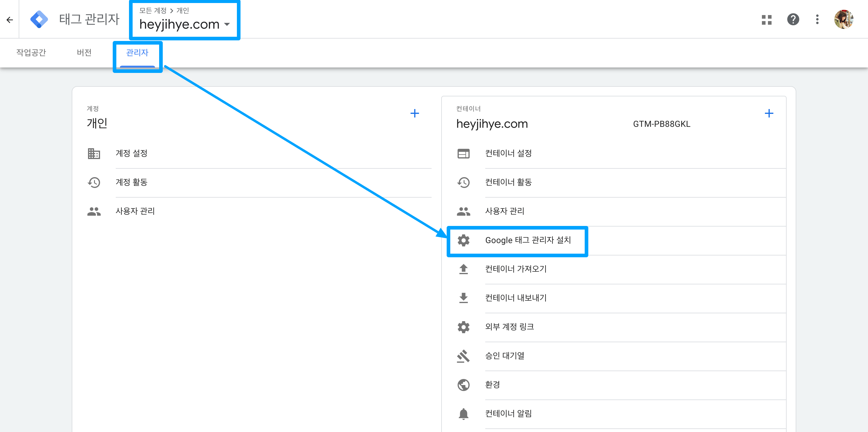Image resolution: width=868 pixels, height=432 pixels.
Task: Open 컨테이너 내보내기
Action: (x=516, y=298)
